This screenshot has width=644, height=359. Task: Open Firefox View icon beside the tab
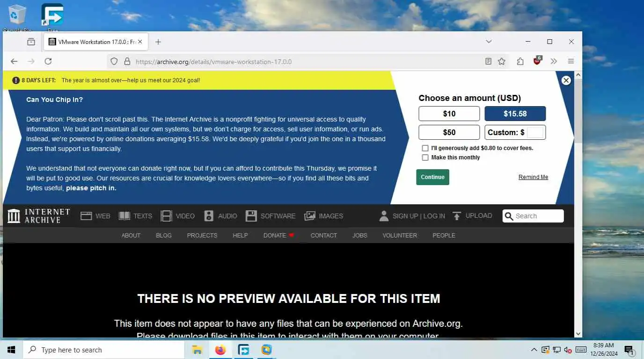coord(31,42)
